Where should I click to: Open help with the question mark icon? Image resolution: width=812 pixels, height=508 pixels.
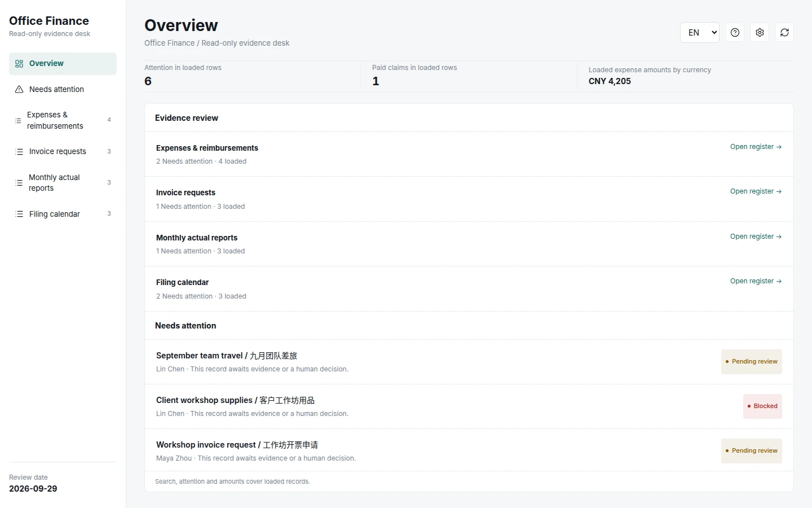735,33
